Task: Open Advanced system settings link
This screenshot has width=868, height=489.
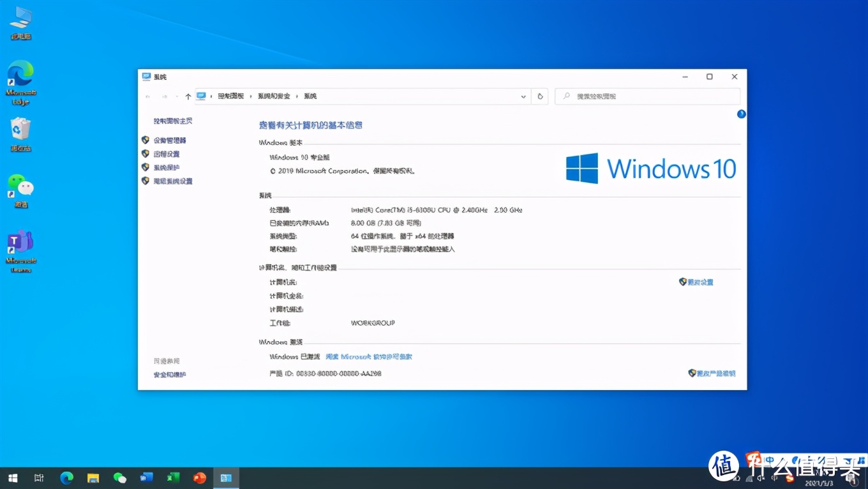Action: point(172,181)
